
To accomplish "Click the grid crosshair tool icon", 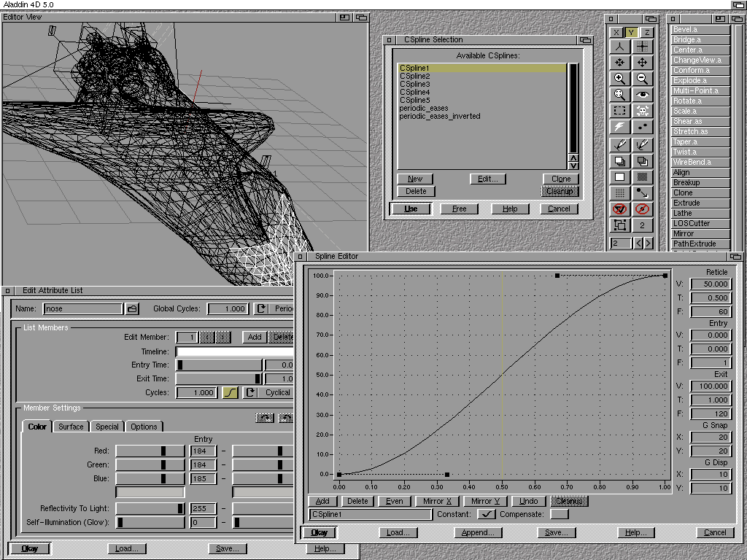I will pyautogui.click(x=642, y=47).
